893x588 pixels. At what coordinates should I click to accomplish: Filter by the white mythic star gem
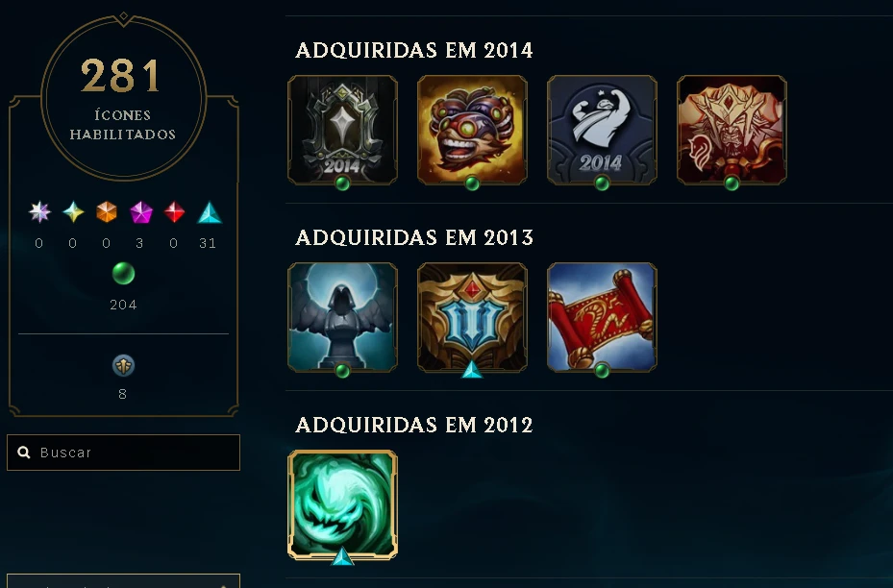(x=39, y=212)
